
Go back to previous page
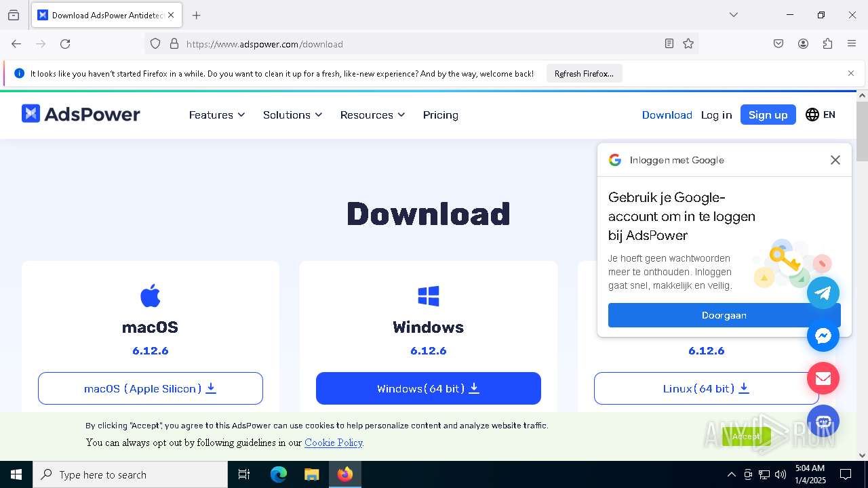(x=16, y=43)
